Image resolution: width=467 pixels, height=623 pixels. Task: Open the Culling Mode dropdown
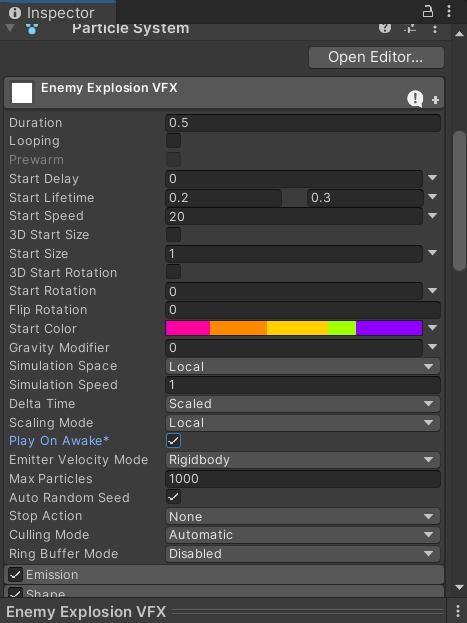(x=303, y=535)
